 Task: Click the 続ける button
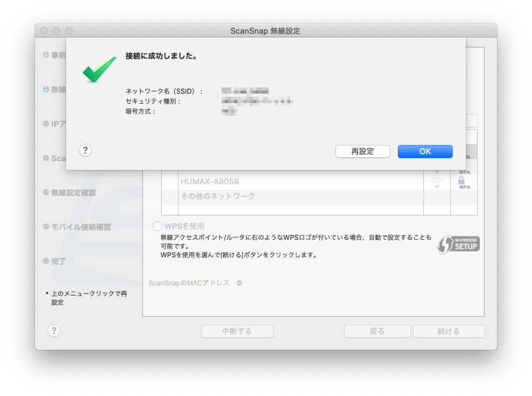tap(448, 331)
